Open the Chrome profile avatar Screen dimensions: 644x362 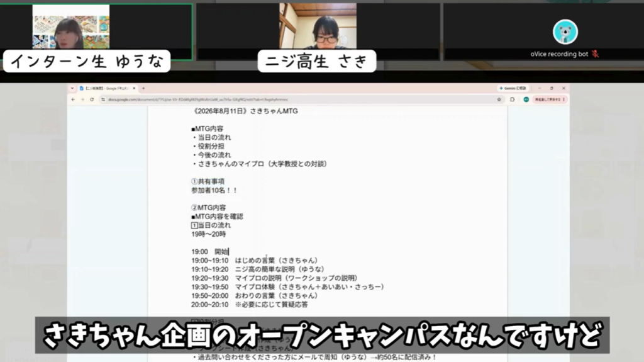(x=526, y=99)
